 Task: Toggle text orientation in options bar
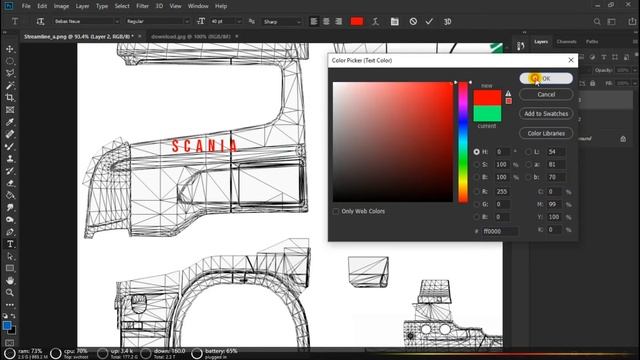(40, 21)
